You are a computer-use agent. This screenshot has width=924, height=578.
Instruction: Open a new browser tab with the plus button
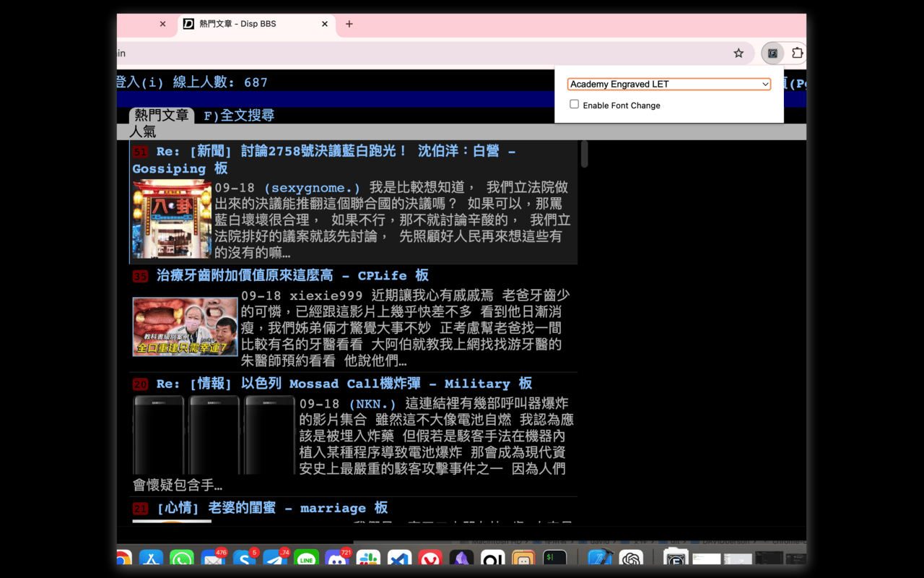click(x=349, y=24)
